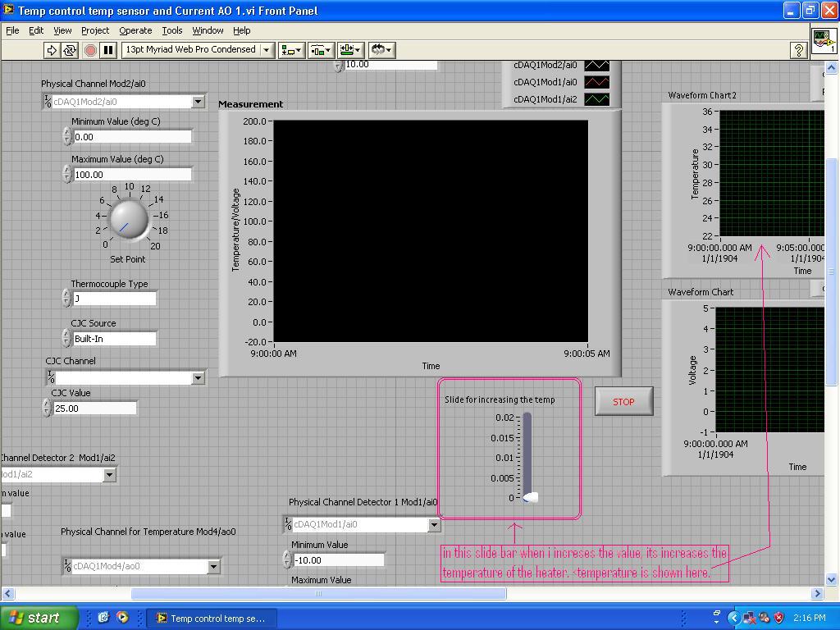Image resolution: width=840 pixels, height=630 pixels.
Task: Open Physical Channel for Temperature Mod4/ao0 dropdown
Action: coord(213,566)
